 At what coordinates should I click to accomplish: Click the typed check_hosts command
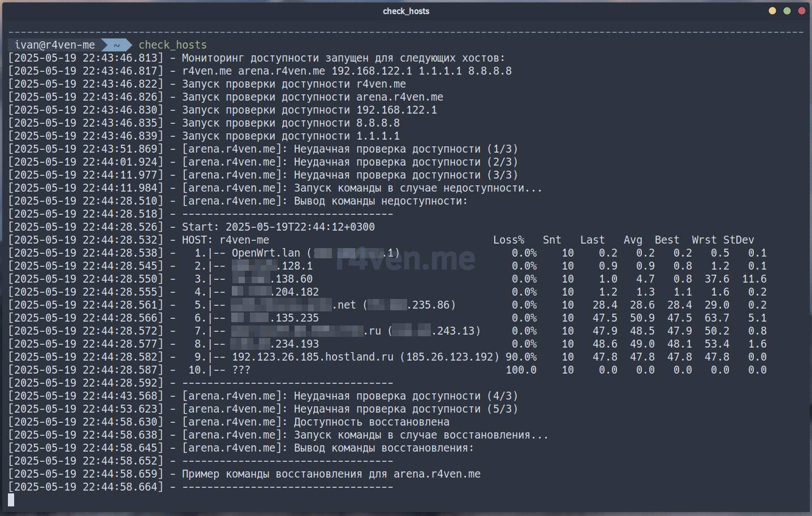(172, 45)
